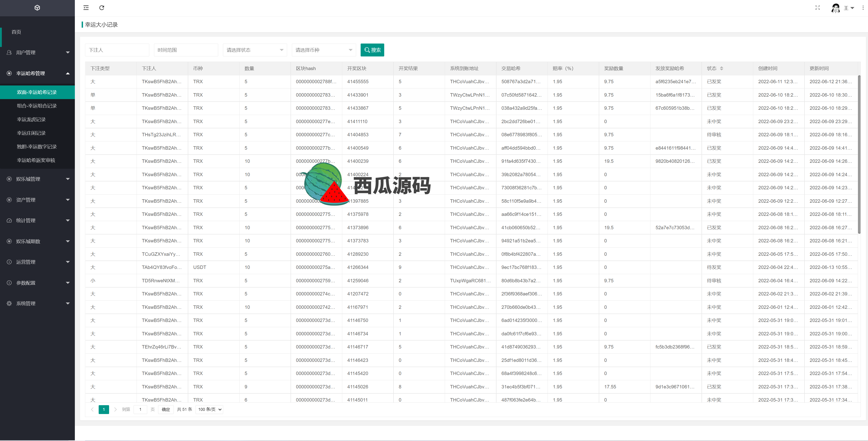Image resolution: width=868 pixels, height=441 pixels.
Task: Click the user avatar picture
Action: (x=836, y=8)
